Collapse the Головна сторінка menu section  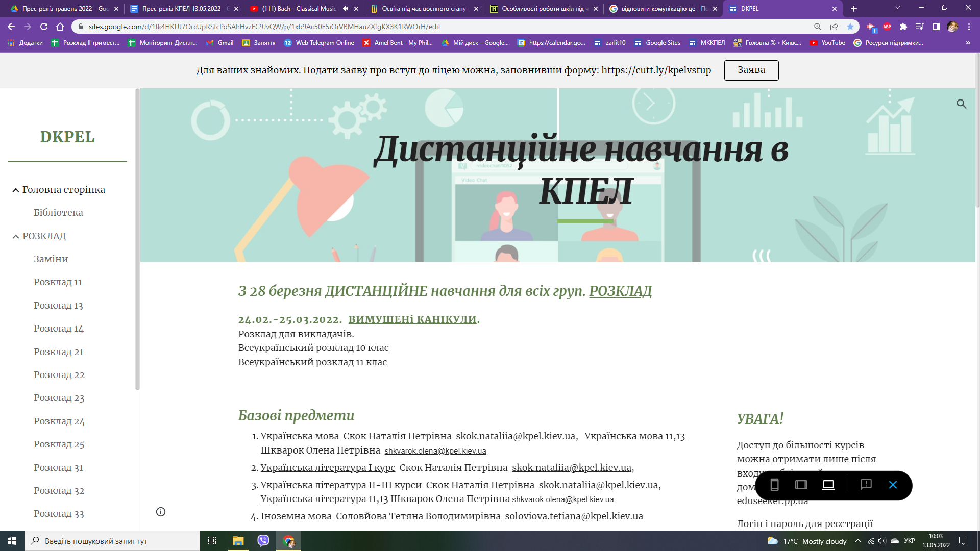[16, 190]
